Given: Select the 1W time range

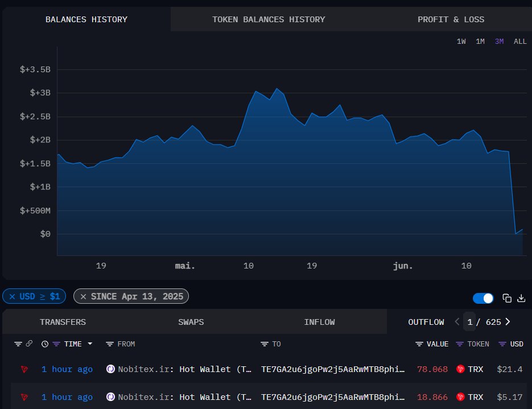Looking at the screenshot, I should [x=461, y=42].
